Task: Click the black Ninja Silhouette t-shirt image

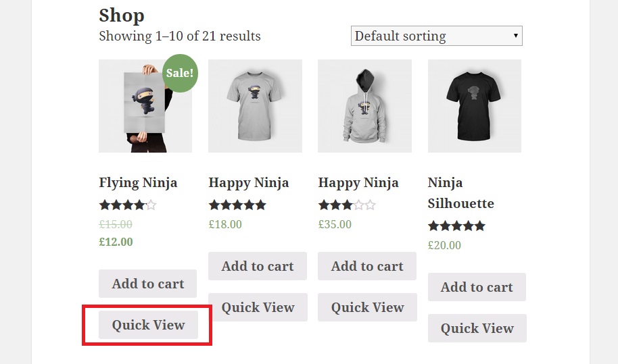Action: point(474,106)
